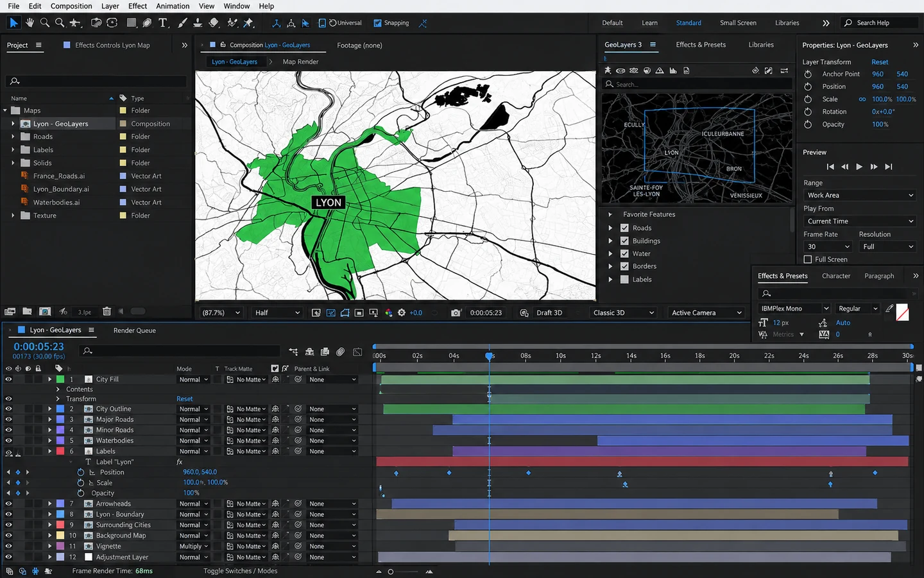Click the Search Help field
Viewport: 924px width, 578px height.
click(879, 22)
